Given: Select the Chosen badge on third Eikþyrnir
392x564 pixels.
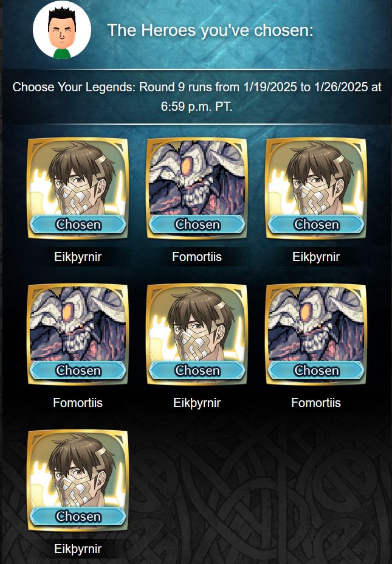Looking at the screenshot, I should tap(197, 371).
